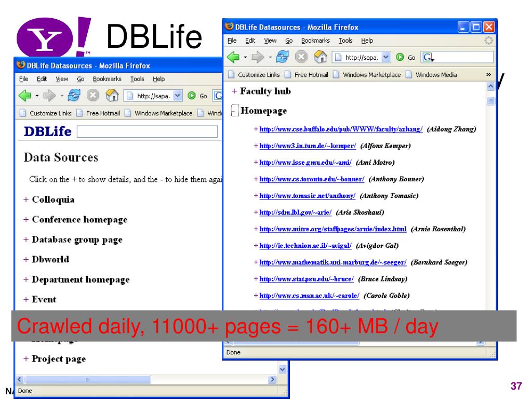Click Firefox logo in rear window title bar
This screenshot has height=399, width=532.
[21, 65]
